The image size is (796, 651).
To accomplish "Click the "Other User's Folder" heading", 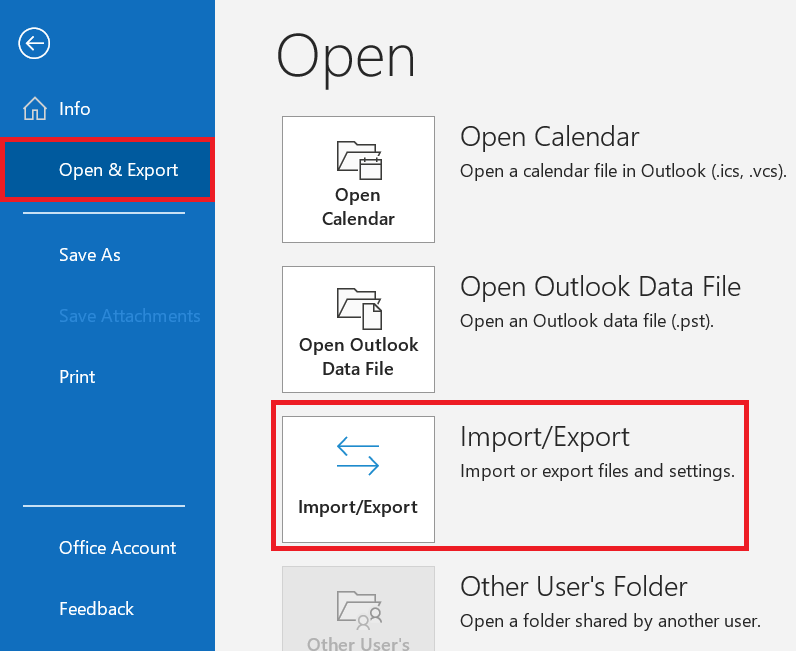I will (574, 587).
